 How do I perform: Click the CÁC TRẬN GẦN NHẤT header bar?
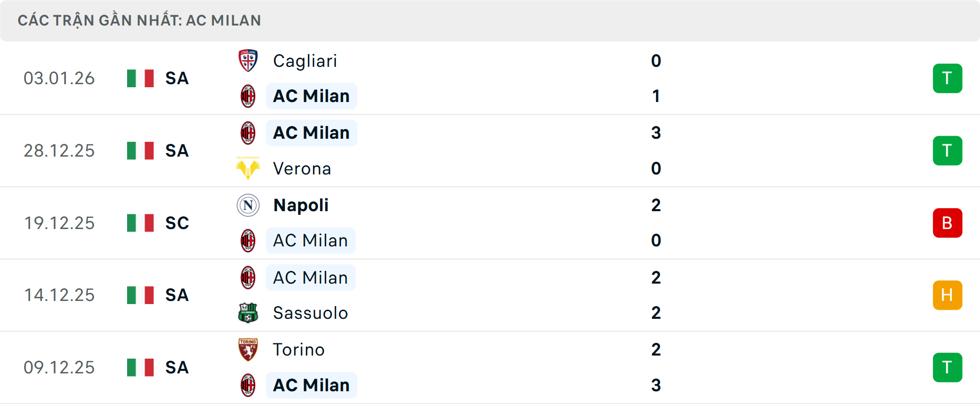coord(140,20)
